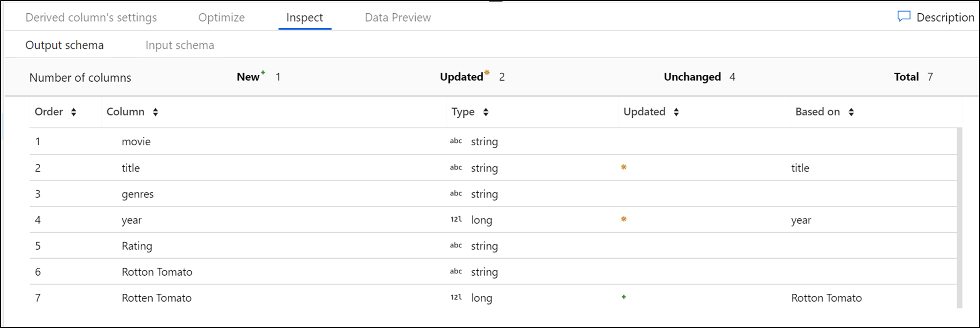This screenshot has height=328, width=980.
Task: Open the Data Preview tab
Action: 398,18
